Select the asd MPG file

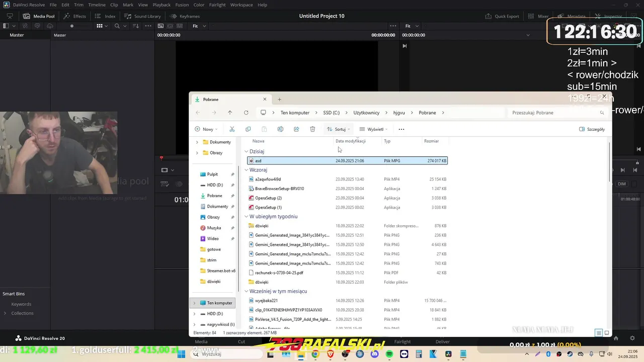pyautogui.click(x=347, y=161)
